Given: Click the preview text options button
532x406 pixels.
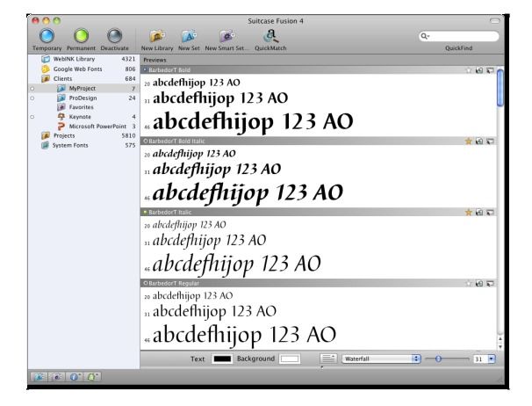Looking at the screenshot, I should (328, 359).
